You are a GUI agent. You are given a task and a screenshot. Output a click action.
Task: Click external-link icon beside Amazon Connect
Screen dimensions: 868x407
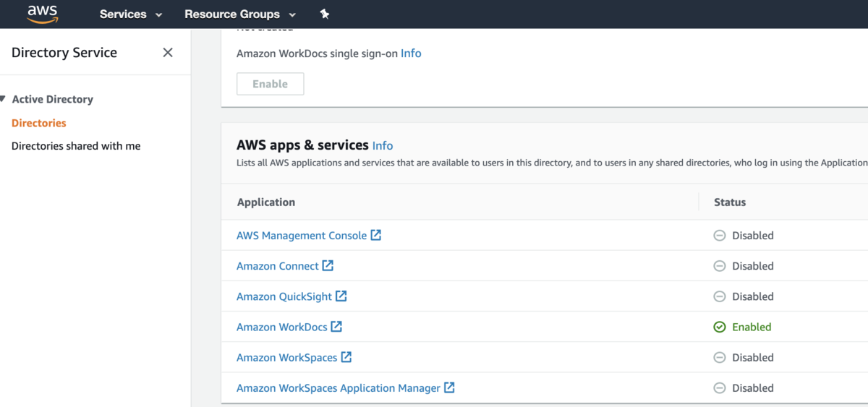point(328,265)
